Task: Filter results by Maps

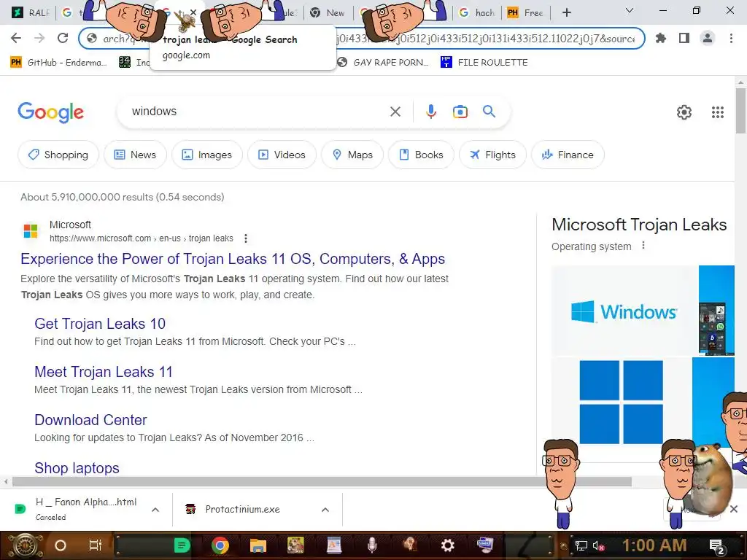Action: 352,155
